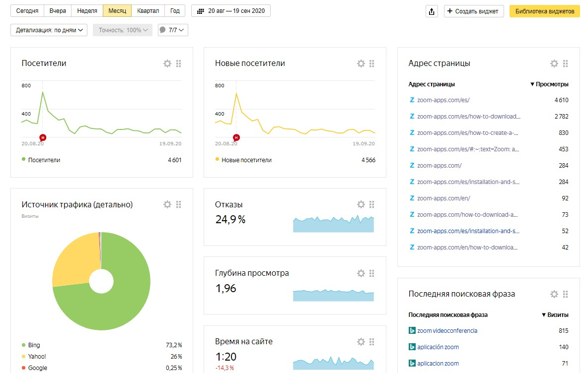Click the yellow Yahoo pie chart segment

tap(70, 260)
